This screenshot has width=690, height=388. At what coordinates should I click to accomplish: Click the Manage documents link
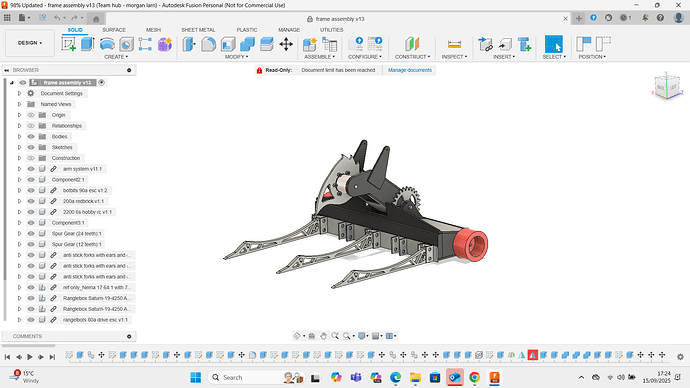click(410, 70)
